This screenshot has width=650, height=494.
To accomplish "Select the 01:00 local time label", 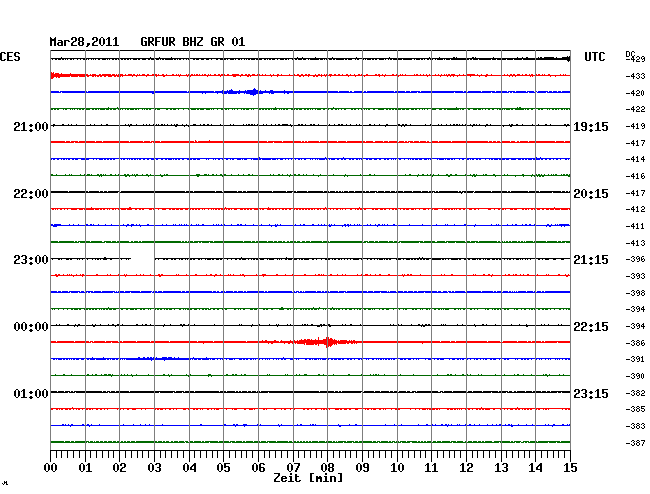I will pyautogui.click(x=31, y=393).
